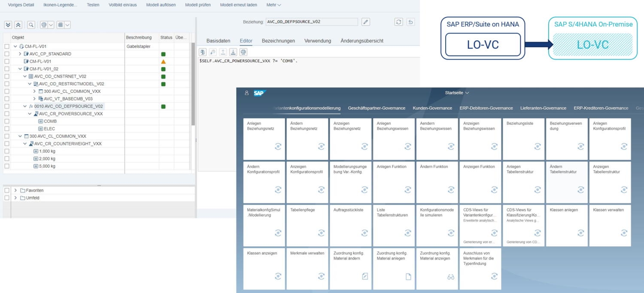The image size is (644, 293).
Task: Click Modell erneut laden
Action: click(239, 5)
